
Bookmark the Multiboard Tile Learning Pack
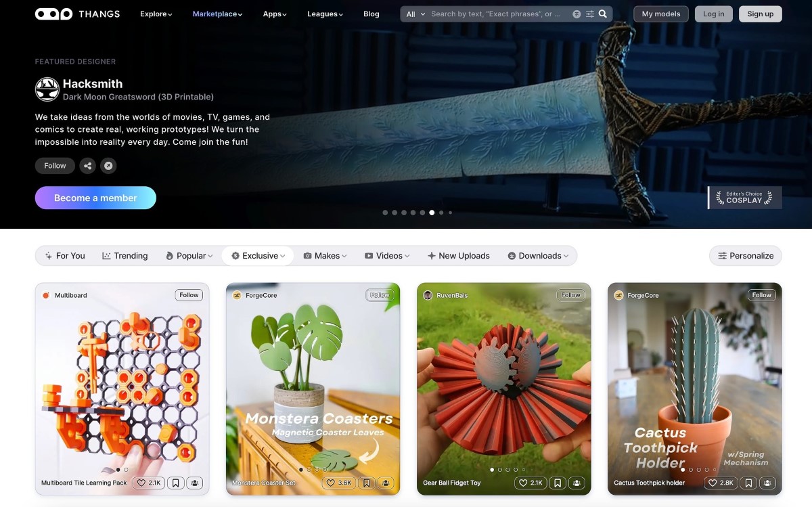pos(176,483)
